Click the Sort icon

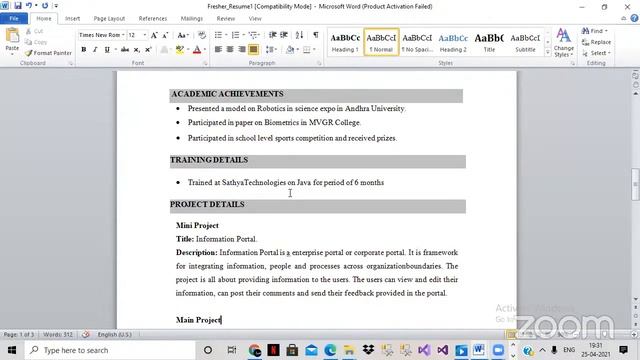[299, 35]
